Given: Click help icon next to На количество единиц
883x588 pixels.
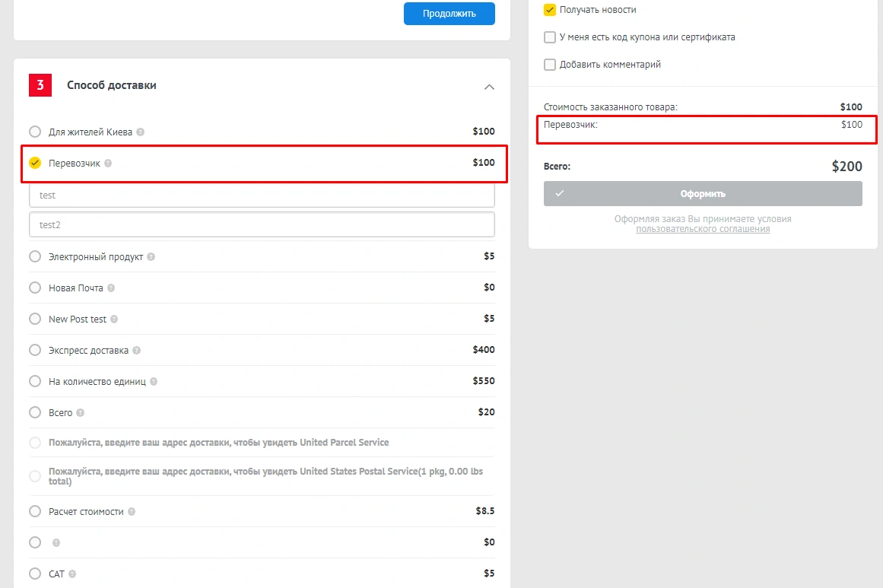Looking at the screenshot, I should [154, 382].
